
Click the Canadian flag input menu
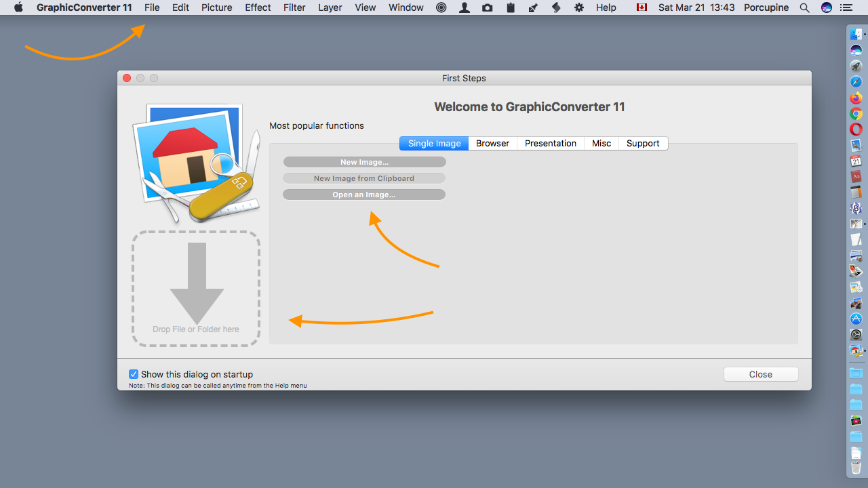tap(642, 7)
